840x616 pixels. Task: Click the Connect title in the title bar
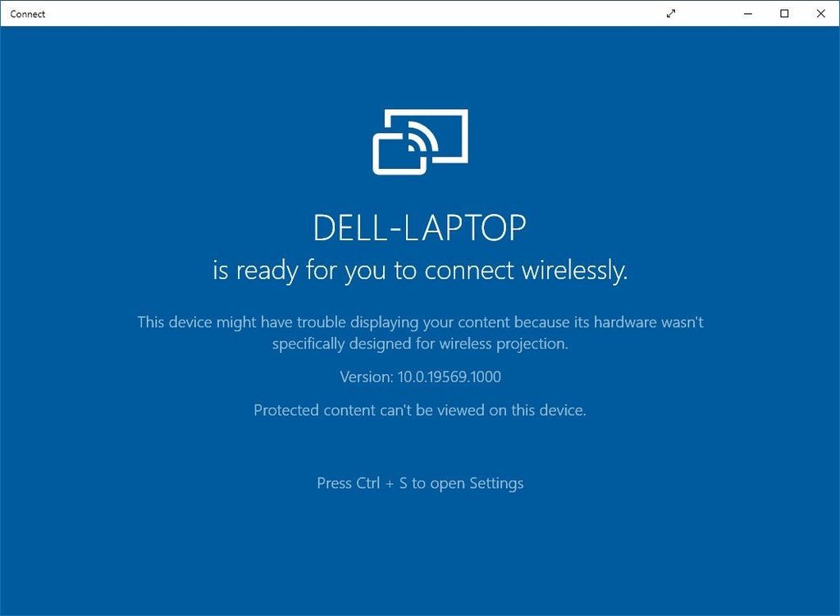[x=27, y=14]
